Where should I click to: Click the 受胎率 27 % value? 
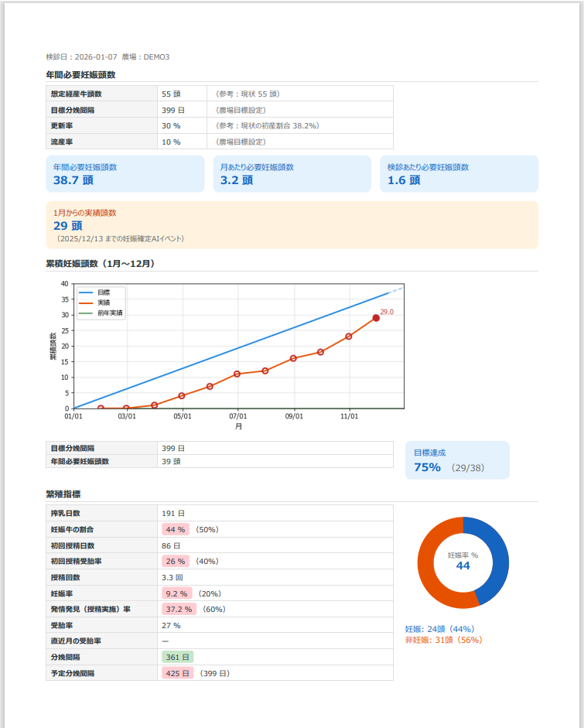tap(171, 626)
